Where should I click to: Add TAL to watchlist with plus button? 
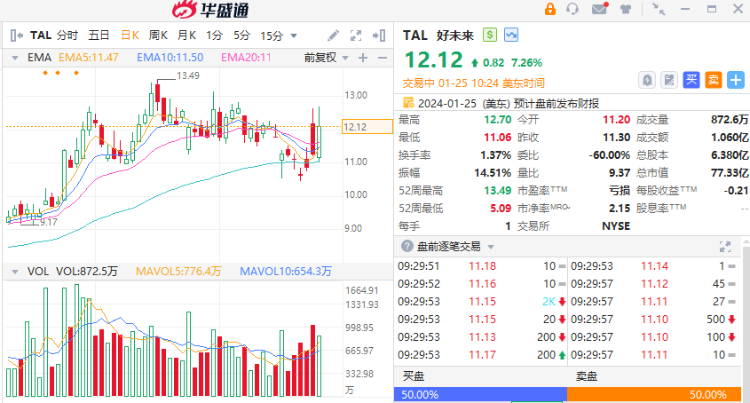point(736,80)
